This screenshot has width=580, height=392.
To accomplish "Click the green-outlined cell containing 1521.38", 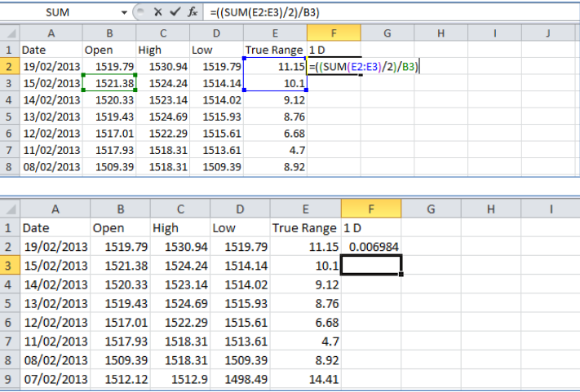I will tap(109, 83).
